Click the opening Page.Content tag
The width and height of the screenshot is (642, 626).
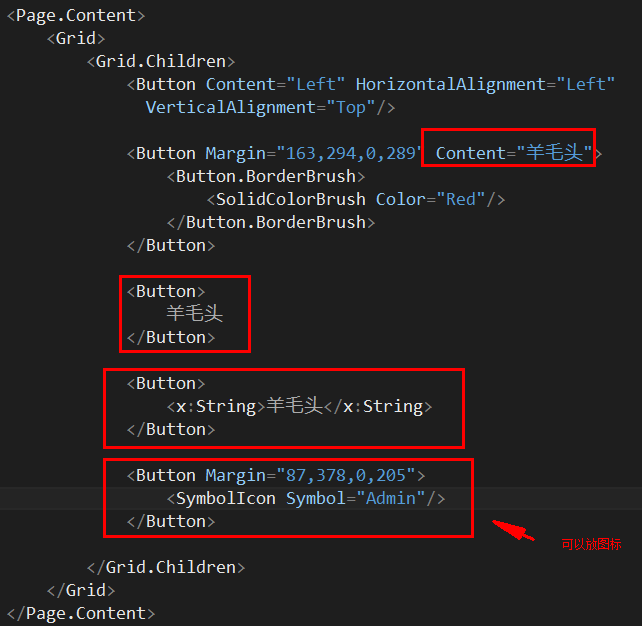coord(76,16)
